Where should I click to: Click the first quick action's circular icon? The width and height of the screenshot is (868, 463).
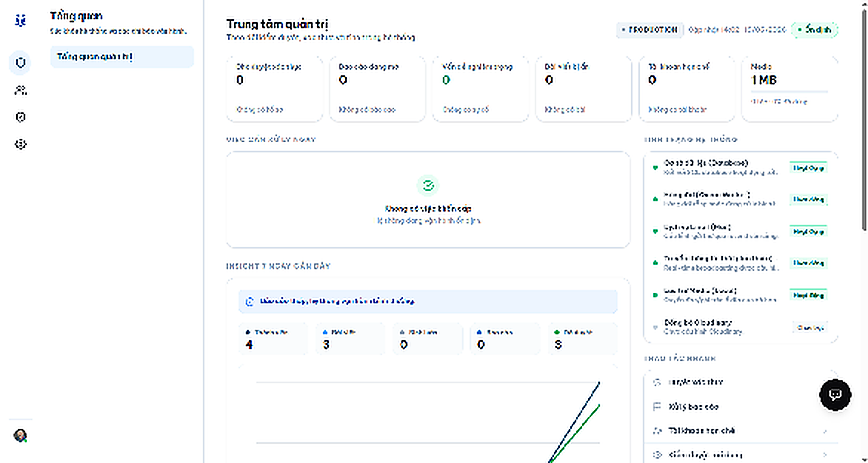[657, 382]
